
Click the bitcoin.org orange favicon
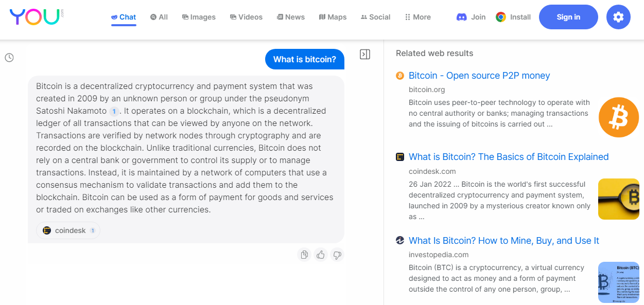coord(400,76)
